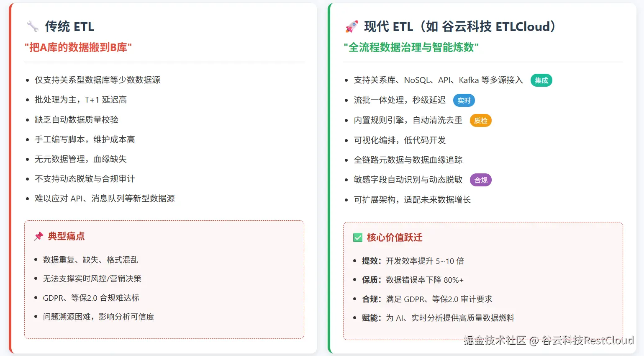Click the line 无法支撑实时风控/营销决策
Viewport: 644px width, 356px height.
tap(92, 279)
